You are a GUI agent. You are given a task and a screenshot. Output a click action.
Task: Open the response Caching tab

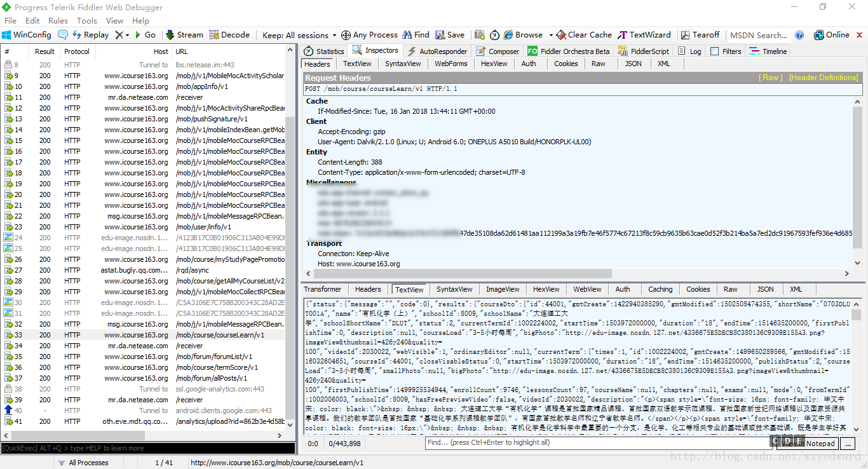click(x=660, y=289)
